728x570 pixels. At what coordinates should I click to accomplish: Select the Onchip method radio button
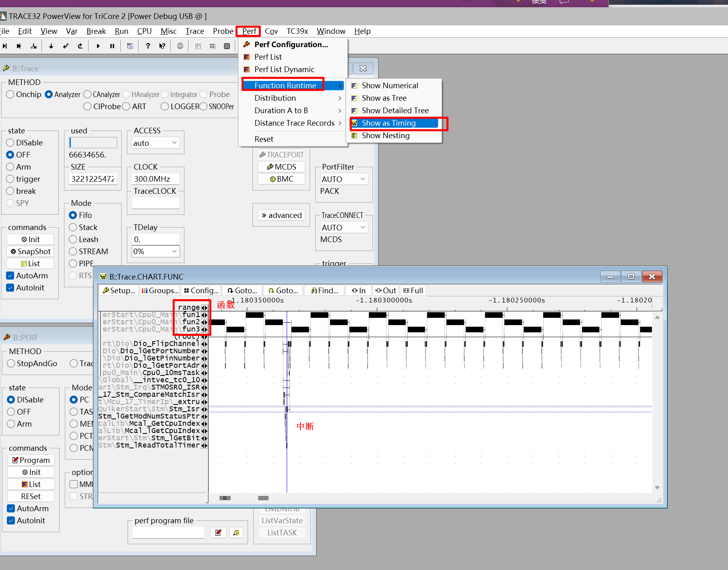10,94
